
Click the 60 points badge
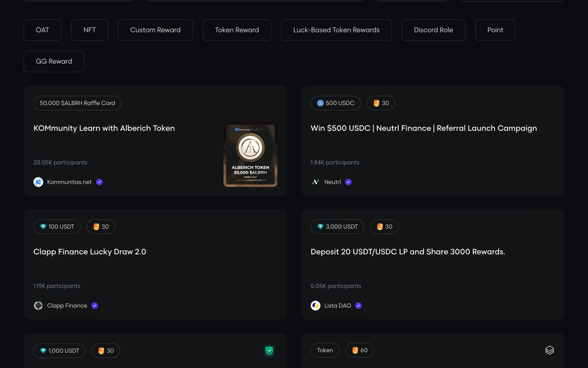pos(360,350)
